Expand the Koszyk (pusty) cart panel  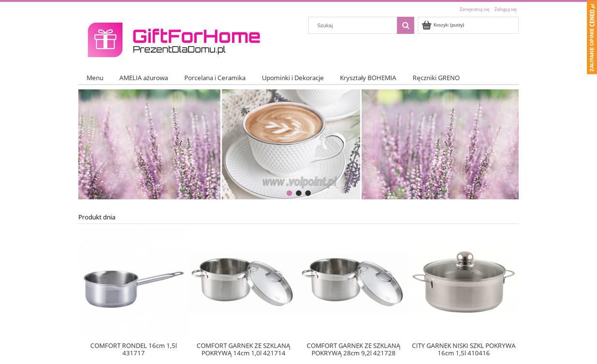pos(468,25)
